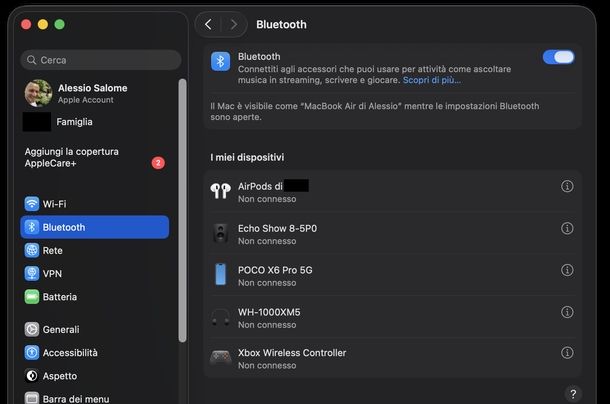View info for WH-1000XM5 headphones

[x=567, y=312]
